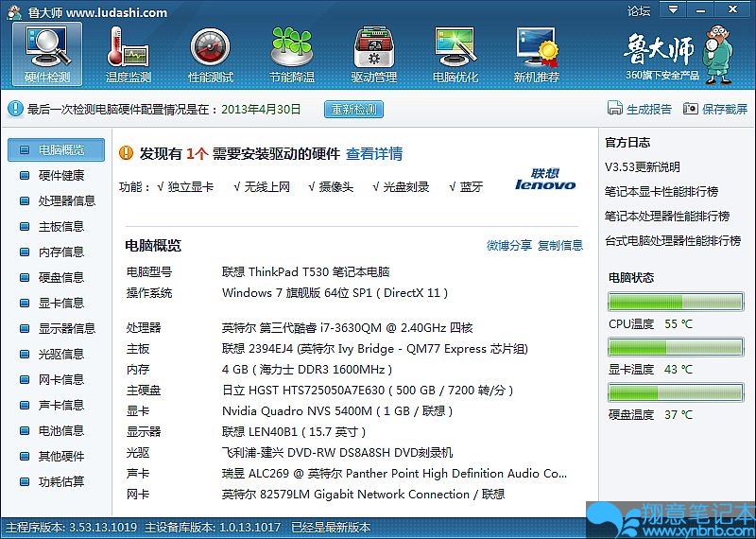Click the 主程序版本 3.53.13.1019 status text
756x539 pixels.
tap(72, 528)
